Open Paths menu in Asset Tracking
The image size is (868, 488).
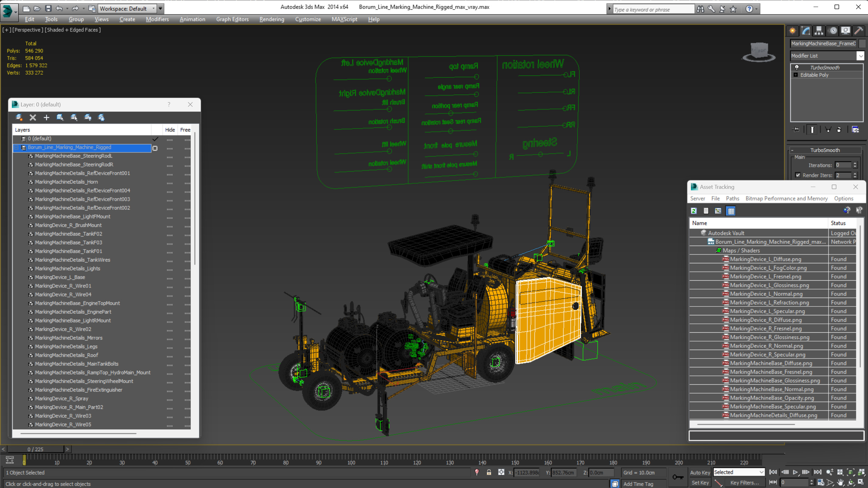(732, 198)
